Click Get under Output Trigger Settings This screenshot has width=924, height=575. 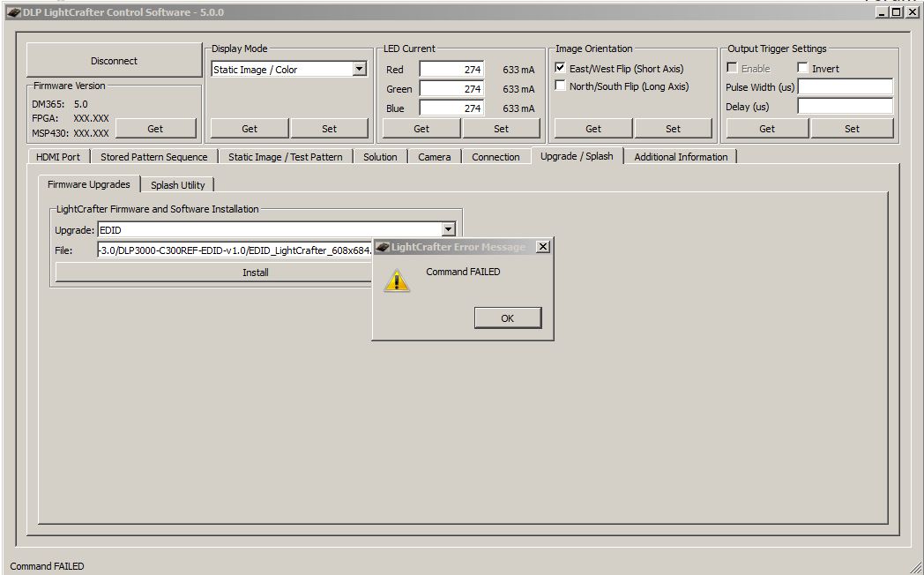767,129
